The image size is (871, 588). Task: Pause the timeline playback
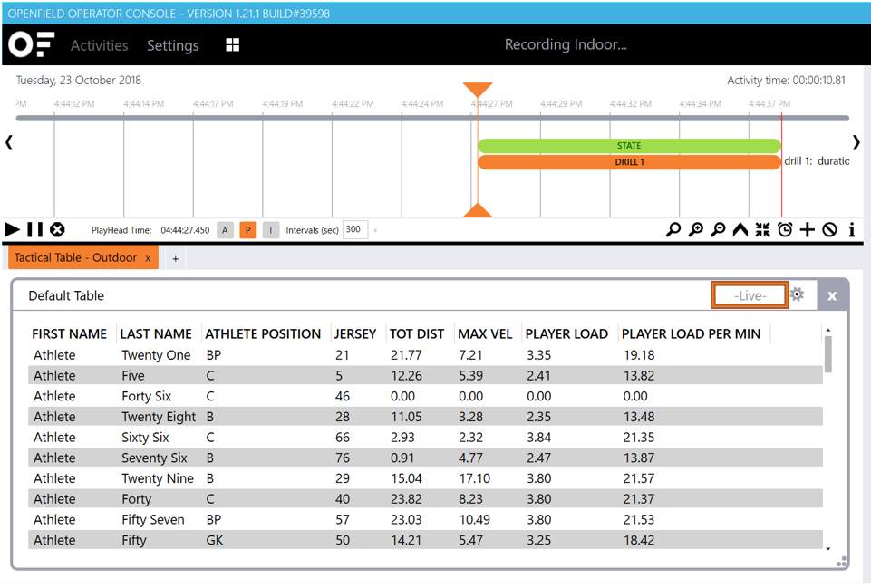point(35,229)
